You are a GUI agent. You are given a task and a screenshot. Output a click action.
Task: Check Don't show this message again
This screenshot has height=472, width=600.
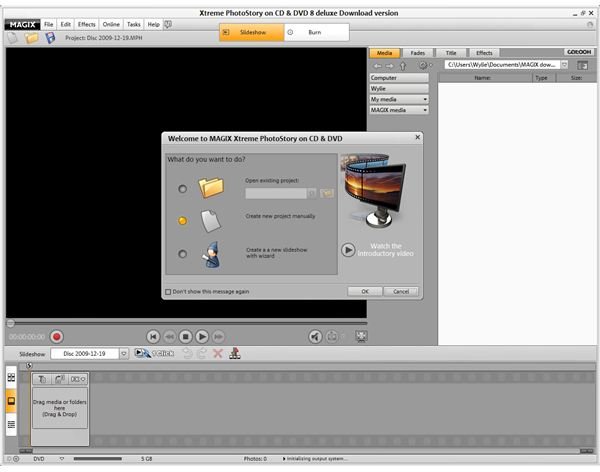168,292
